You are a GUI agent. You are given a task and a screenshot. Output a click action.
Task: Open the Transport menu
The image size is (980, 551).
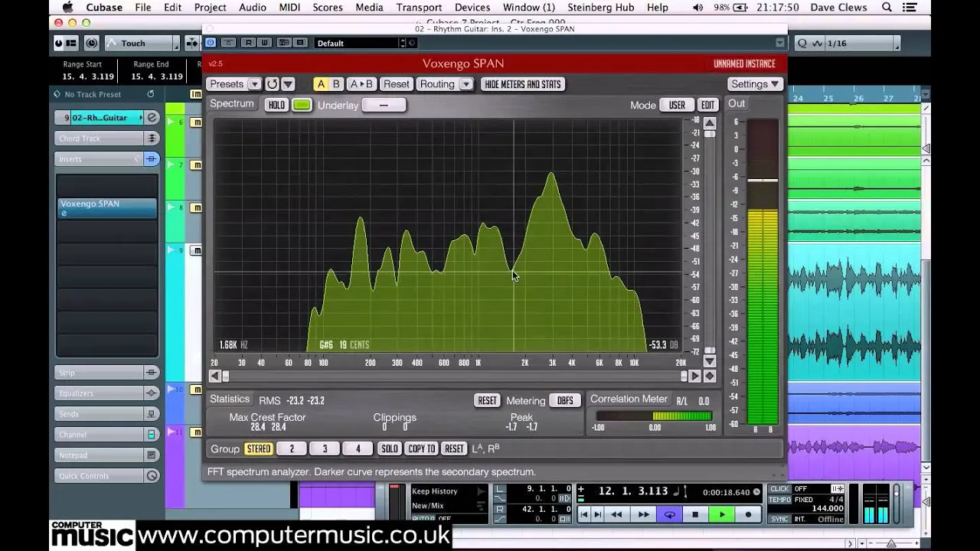419,7
